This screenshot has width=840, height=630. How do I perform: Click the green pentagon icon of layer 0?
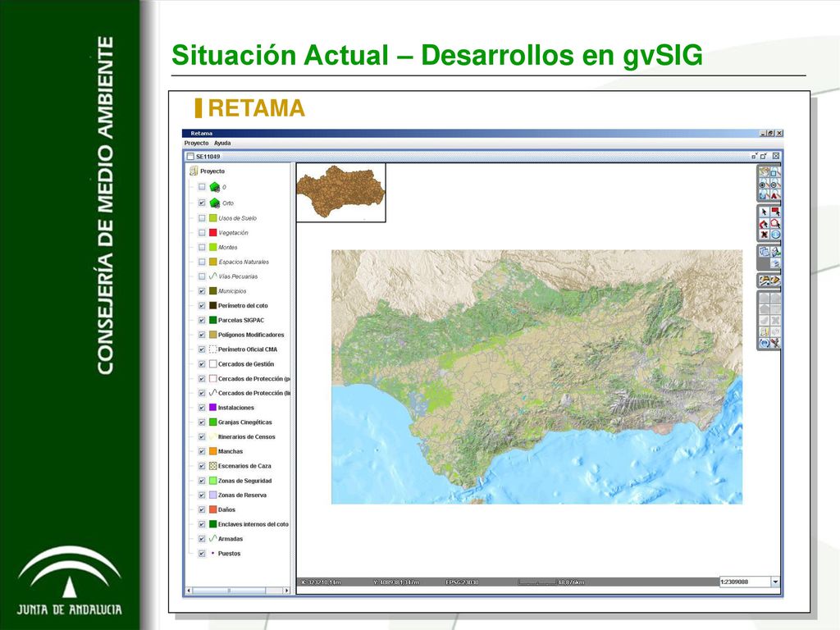215,187
